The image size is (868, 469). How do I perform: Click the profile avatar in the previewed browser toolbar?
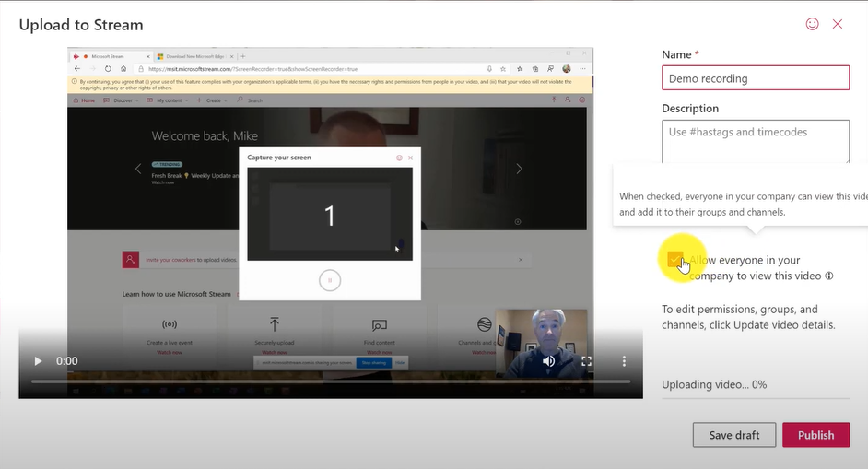[x=567, y=69]
